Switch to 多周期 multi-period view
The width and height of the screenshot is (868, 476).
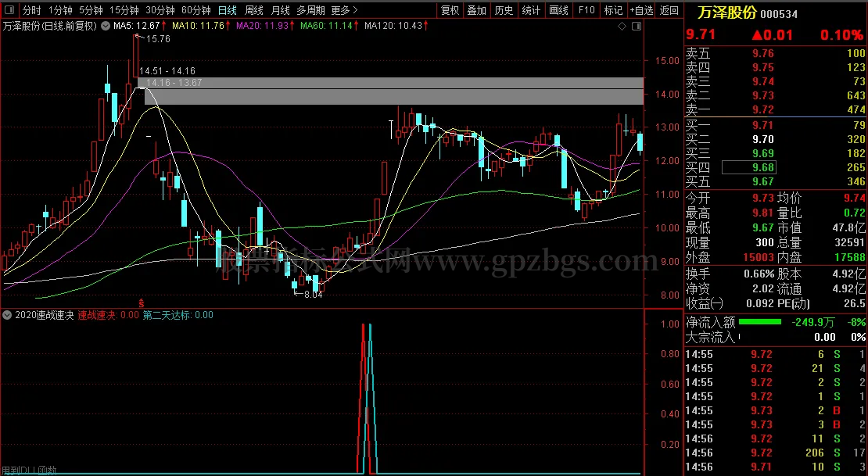tap(310, 11)
